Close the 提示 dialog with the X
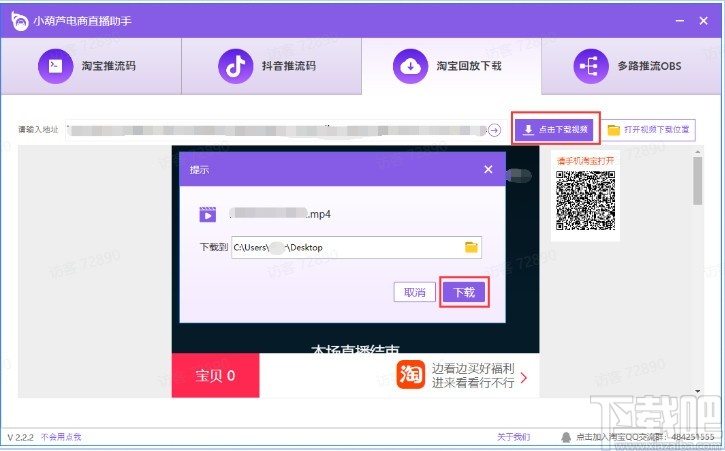The image size is (725, 451). point(488,170)
